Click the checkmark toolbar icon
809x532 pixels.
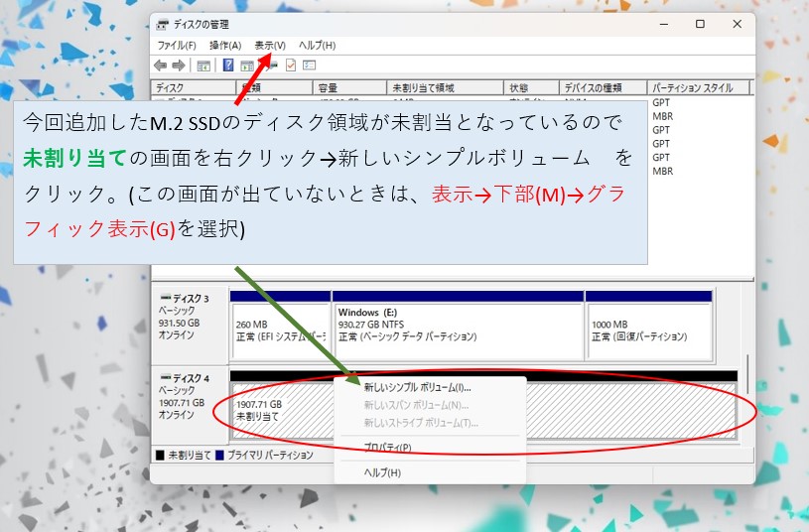click(291, 66)
